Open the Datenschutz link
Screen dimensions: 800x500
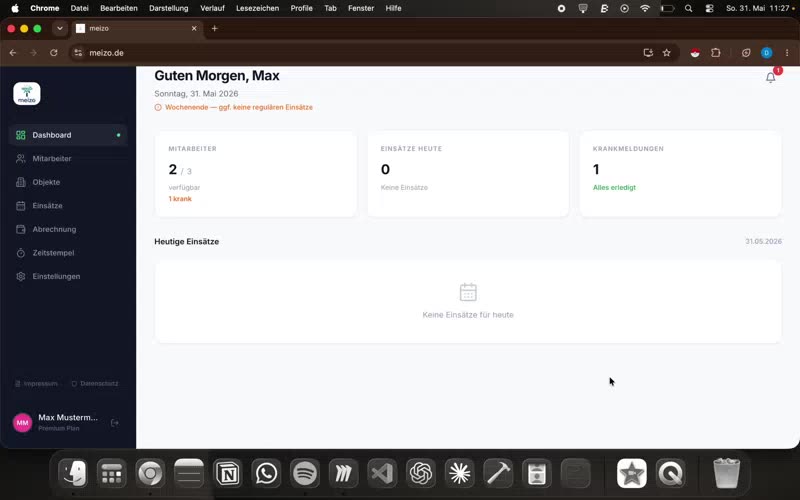coord(95,384)
